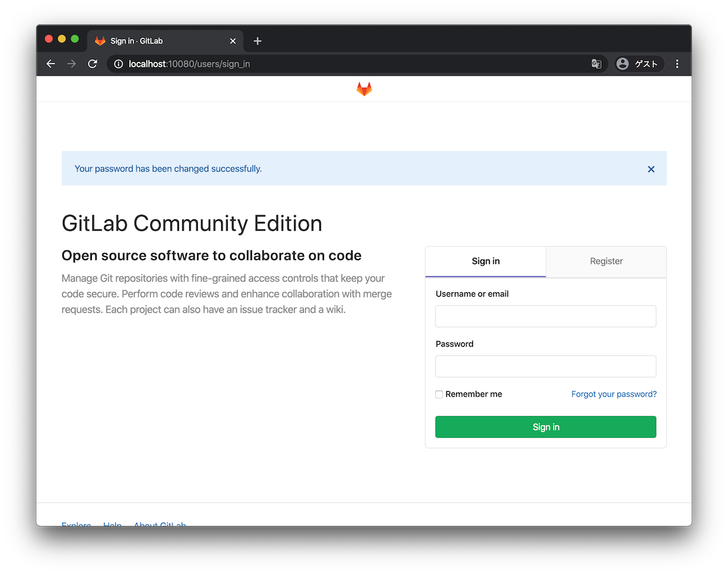Viewport: 728px width, 574px height.
Task: Switch to the Register tab
Action: pyautogui.click(x=606, y=262)
